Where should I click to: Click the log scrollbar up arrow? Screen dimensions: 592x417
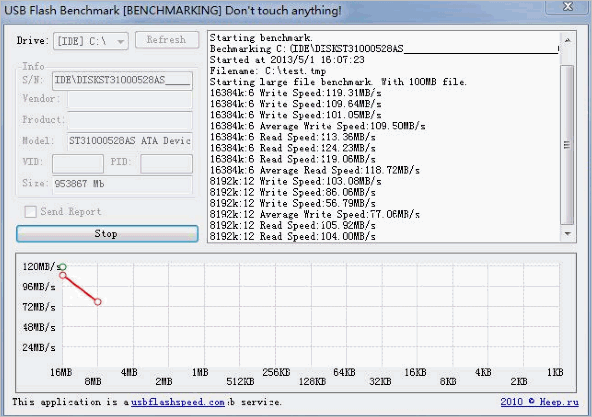tap(567, 40)
